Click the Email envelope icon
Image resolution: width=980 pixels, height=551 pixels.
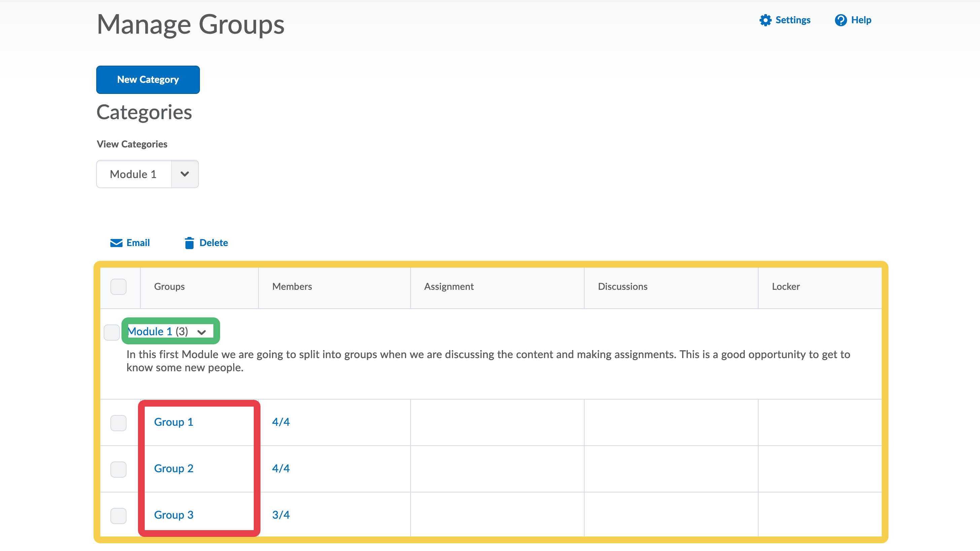tap(116, 243)
